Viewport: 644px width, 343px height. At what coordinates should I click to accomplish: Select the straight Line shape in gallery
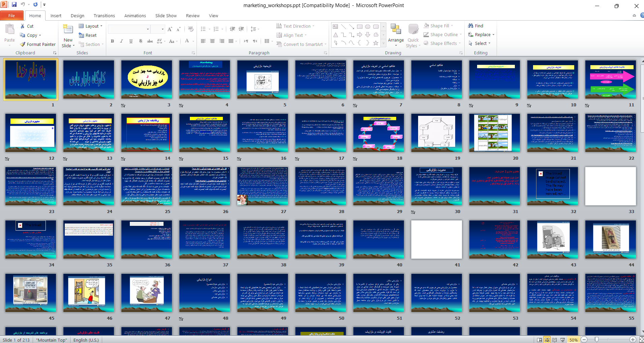pos(343,26)
